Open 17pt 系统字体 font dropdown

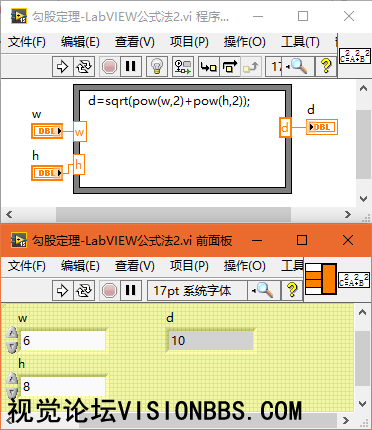[x=197, y=291]
